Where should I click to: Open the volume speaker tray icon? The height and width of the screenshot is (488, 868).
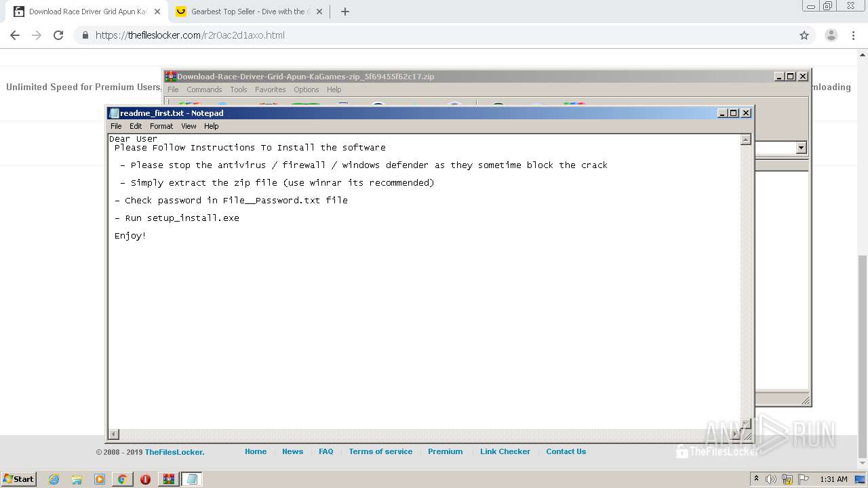(x=771, y=479)
